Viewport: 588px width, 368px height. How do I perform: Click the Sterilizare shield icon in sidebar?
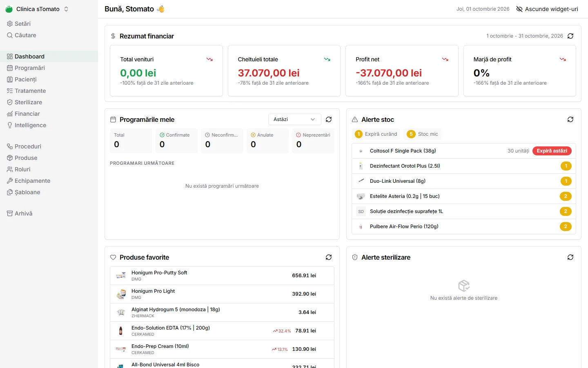point(10,102)
